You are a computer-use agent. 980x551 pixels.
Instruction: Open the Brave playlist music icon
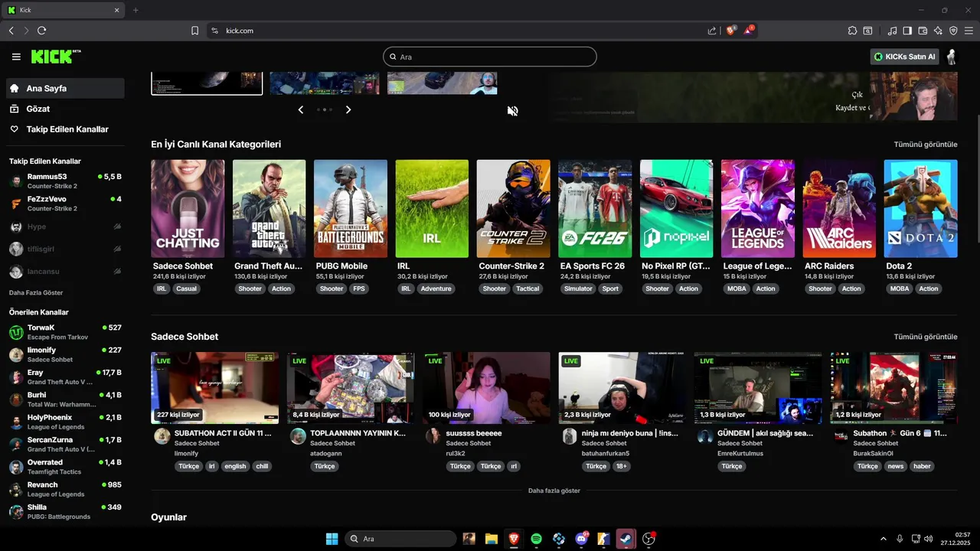(x=892, y=31)
